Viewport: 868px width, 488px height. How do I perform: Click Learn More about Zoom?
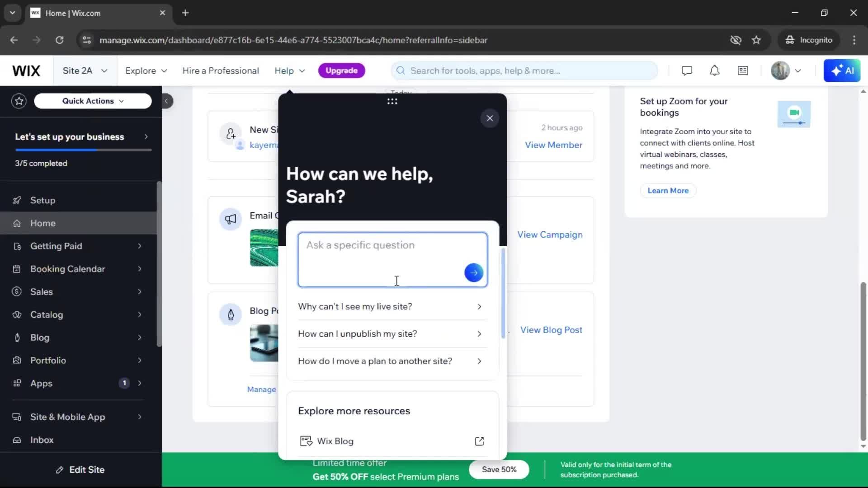point(668,191)
